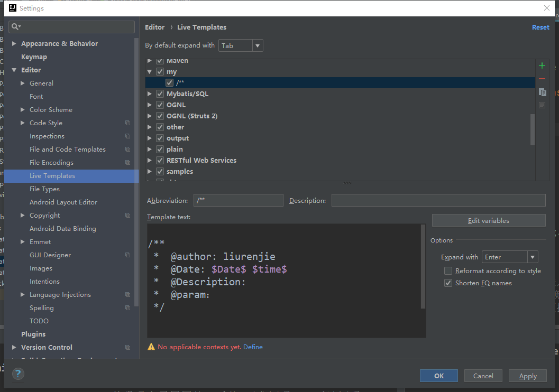Click Cancel to discard changes

coord(483,376)
